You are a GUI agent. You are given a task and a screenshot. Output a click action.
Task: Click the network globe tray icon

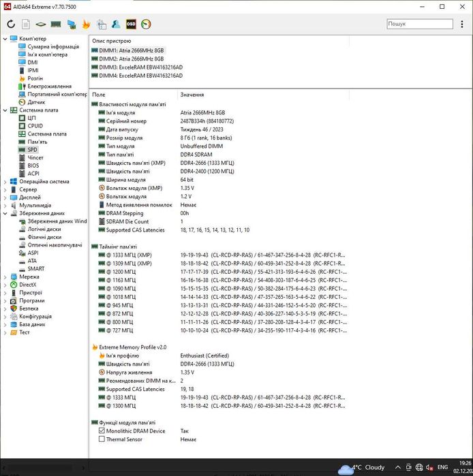[x=419, y=467]
